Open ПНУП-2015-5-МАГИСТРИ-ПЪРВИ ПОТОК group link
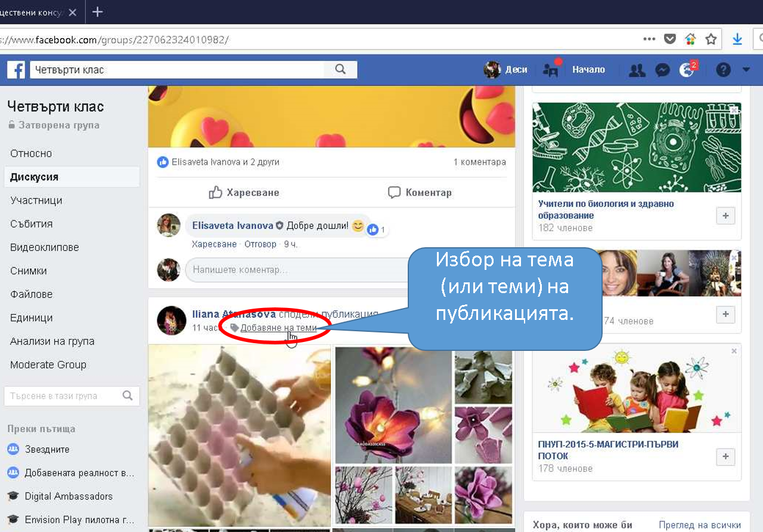 608,450
